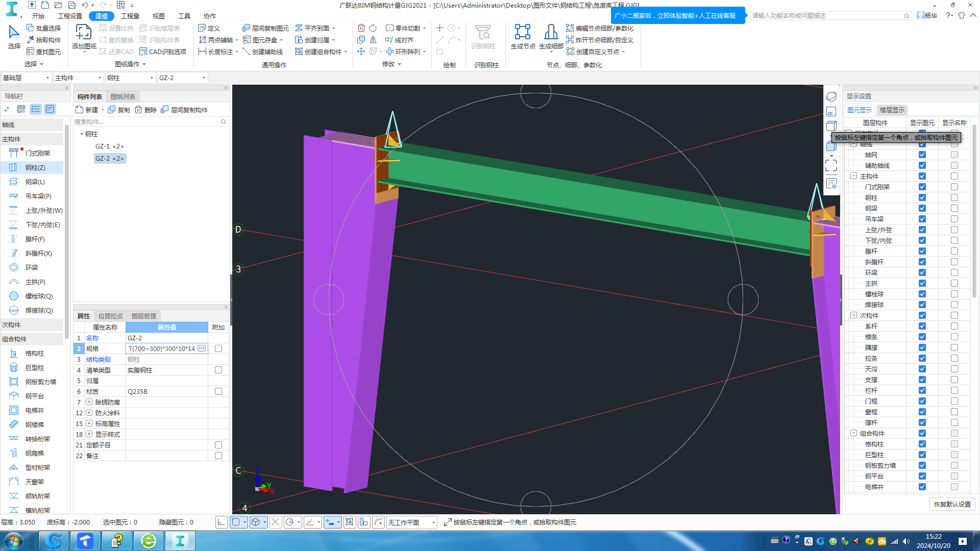
Task: Open the 工程量 ribbon tab
Action: 130,16
